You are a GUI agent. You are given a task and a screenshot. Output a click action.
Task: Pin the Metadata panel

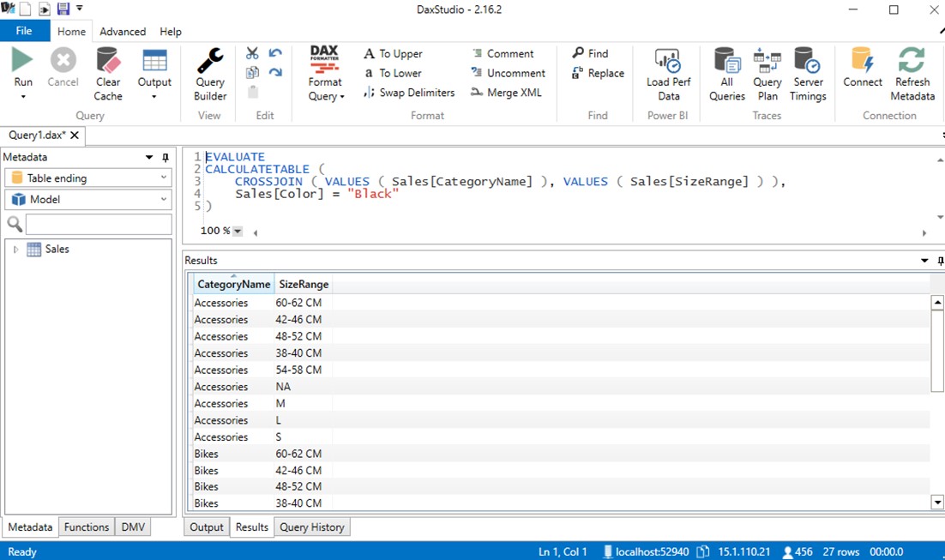pyautogui.click(x=166, y=157)
